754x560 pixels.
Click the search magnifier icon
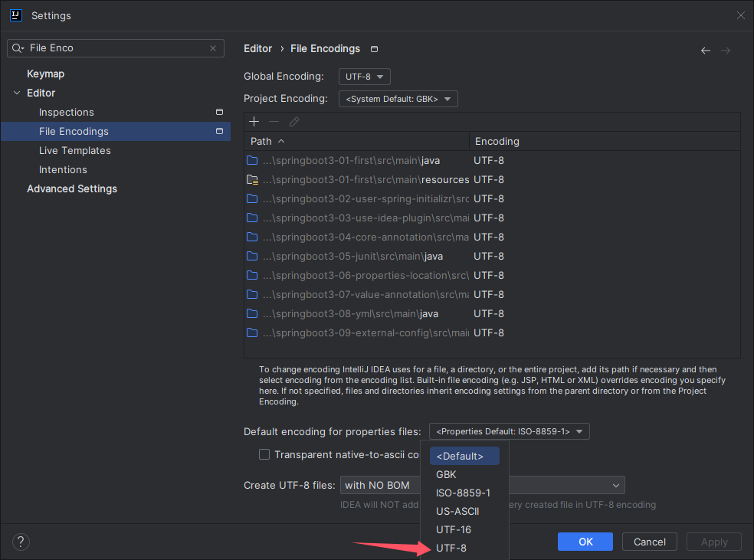[18, 48]
